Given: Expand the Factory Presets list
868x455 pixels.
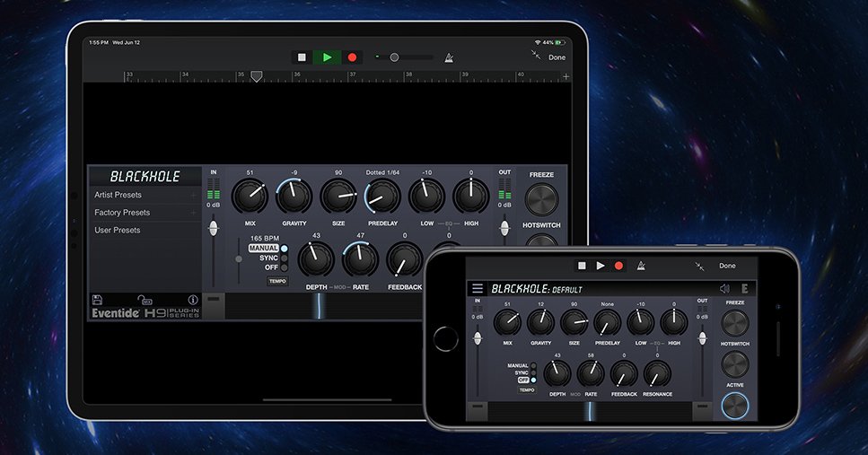Looking at the screenshot, I should coord(144,213).
